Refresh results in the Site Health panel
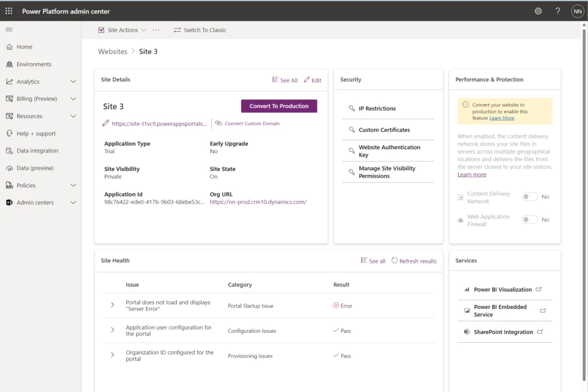 (x=413, y=261)
